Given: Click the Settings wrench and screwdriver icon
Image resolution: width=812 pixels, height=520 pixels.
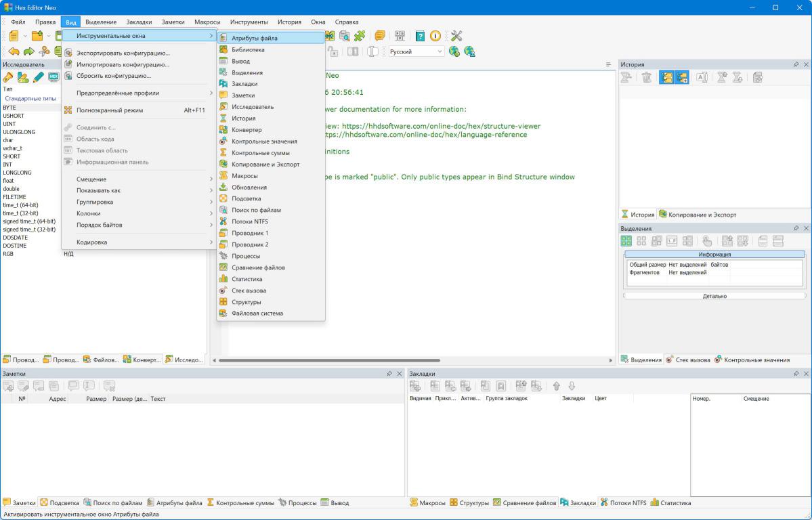Looking at the screenshot, I should [x=456, y=36].
